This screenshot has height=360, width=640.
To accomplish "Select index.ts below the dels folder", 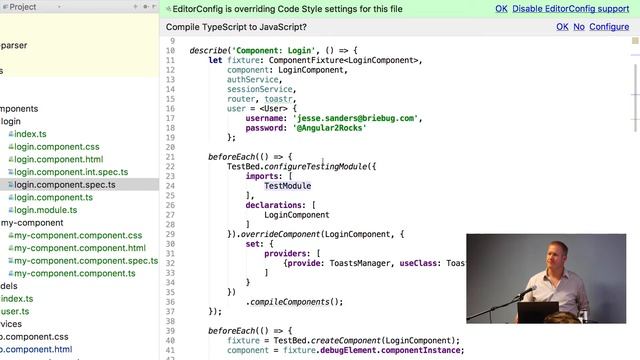I will click(17, 298).
